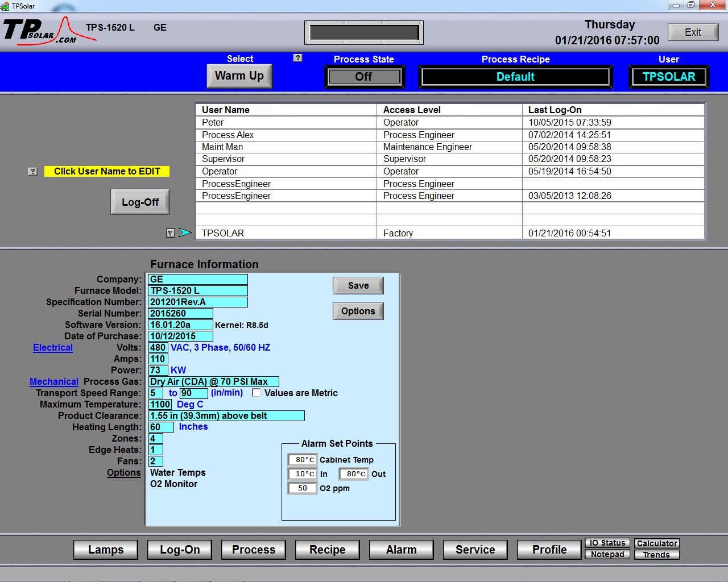Click the Warm Up button

(239, 76)
